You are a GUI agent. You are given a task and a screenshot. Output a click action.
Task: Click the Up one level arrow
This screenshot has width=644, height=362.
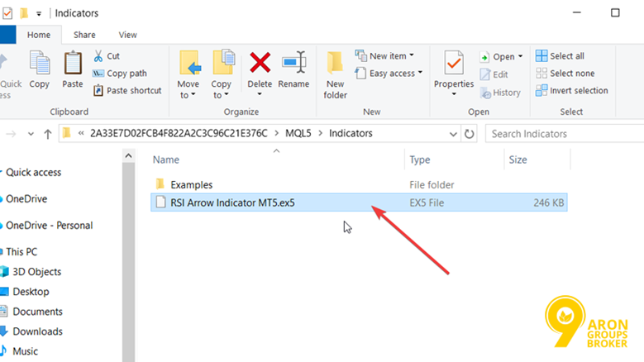(47, 133)
